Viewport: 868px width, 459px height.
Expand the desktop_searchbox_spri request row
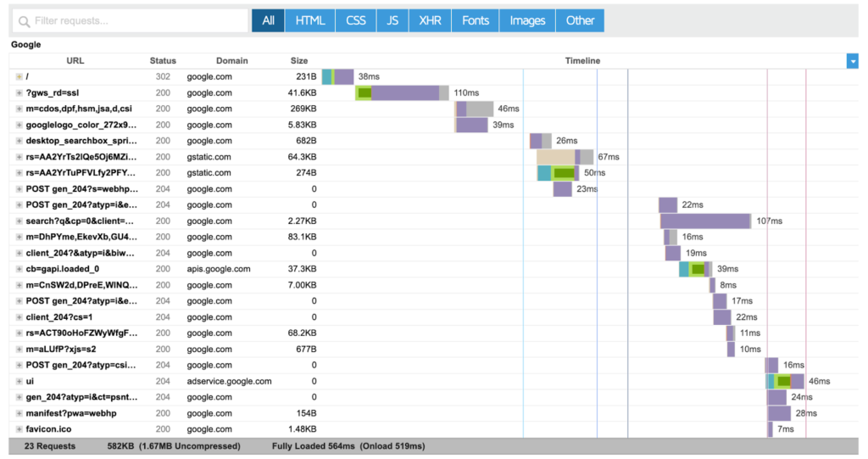19,141
